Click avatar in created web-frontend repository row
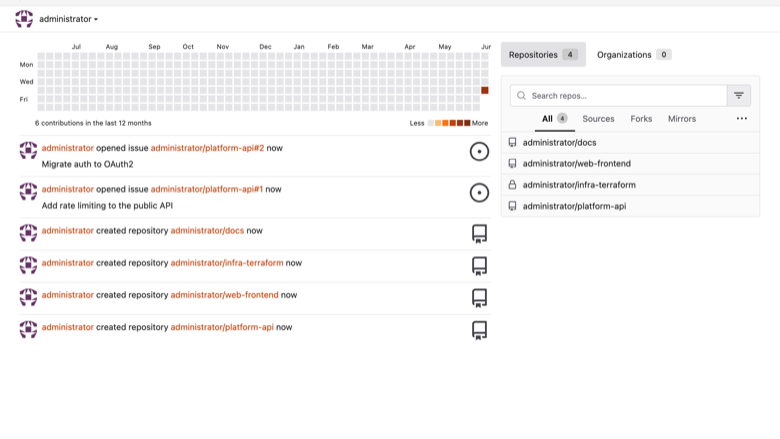 tap(28, 297)
